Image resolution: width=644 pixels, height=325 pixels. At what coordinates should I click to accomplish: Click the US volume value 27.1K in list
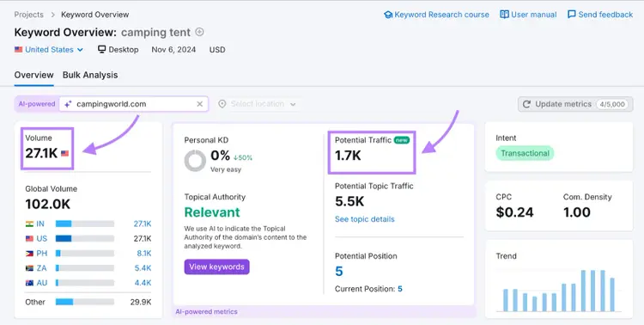[x=142, y=239]
